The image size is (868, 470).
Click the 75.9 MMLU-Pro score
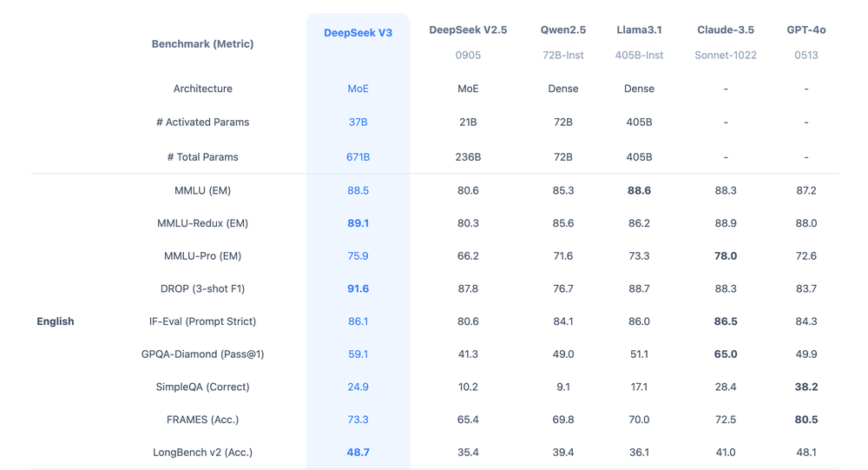click(358, 256)
